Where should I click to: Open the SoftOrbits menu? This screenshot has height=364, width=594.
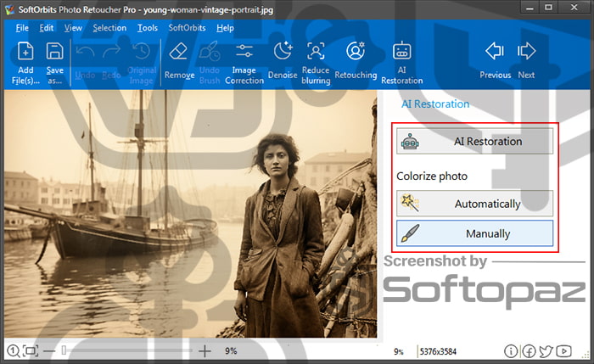tap(188, 28)
